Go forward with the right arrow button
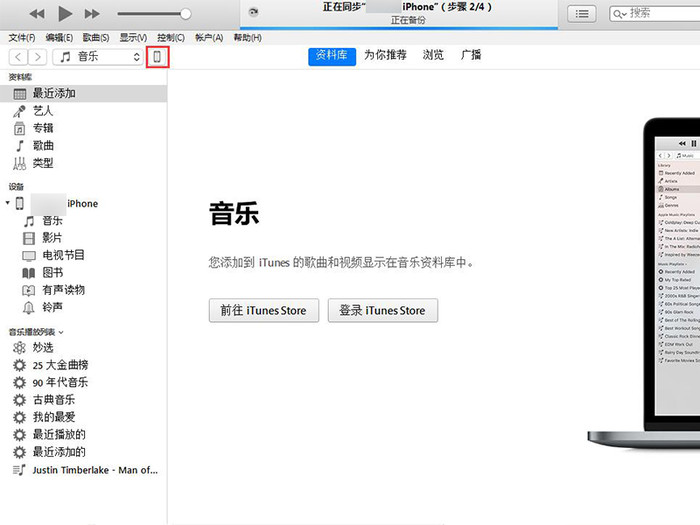 (x=37, y=57)
